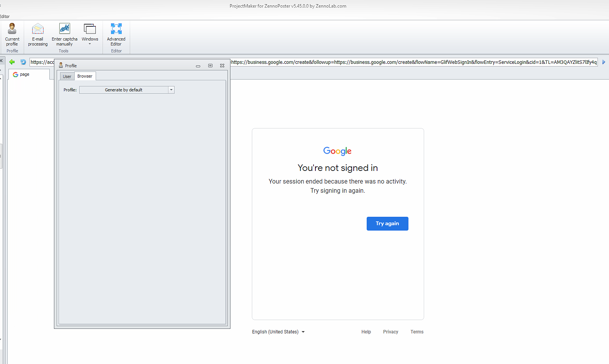Click the Profile window title icon
Screen dimensions: 609x364
pyautogui.click(x=61, y=65)
